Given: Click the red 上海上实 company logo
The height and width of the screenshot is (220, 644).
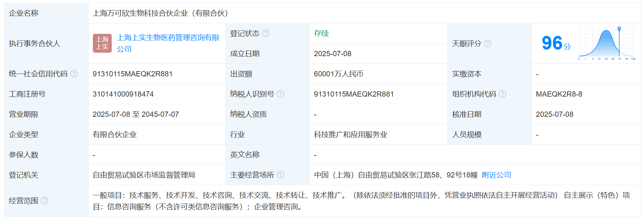Looking at the screenshot, I should [x=102, y=43].
